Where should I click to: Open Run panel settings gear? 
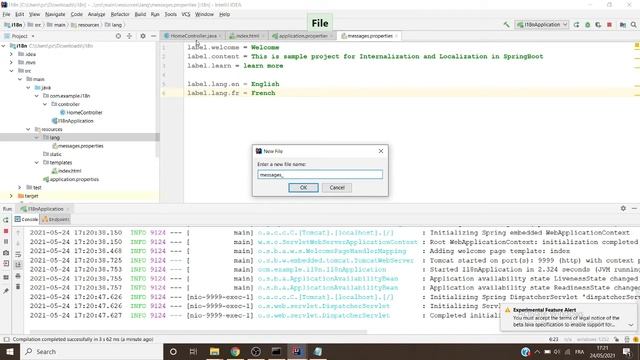pos(623,208)
